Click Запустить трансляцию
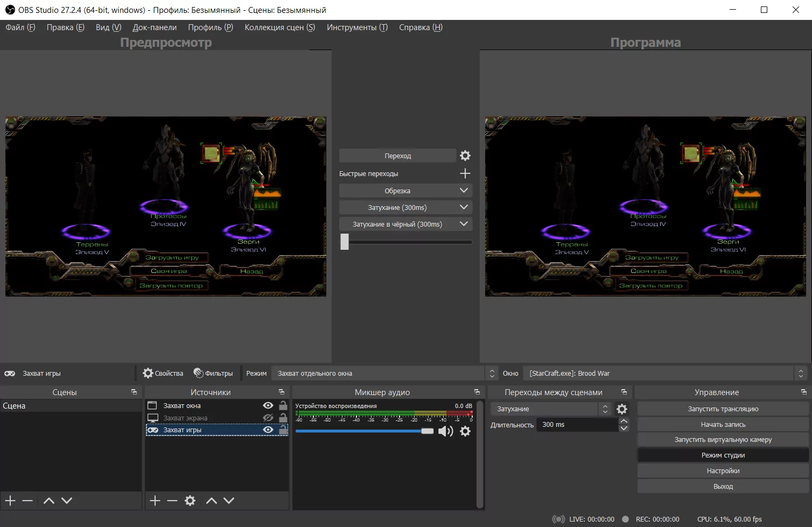Screen dimensions: 812x527 pyautogui.click(x=723, y=409)
